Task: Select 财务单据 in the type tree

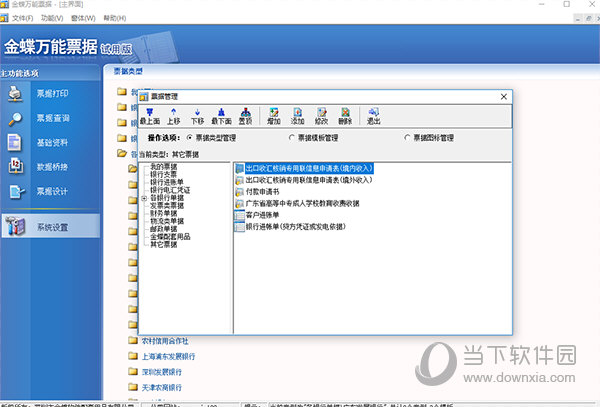Action: click(x=163, y=213)
